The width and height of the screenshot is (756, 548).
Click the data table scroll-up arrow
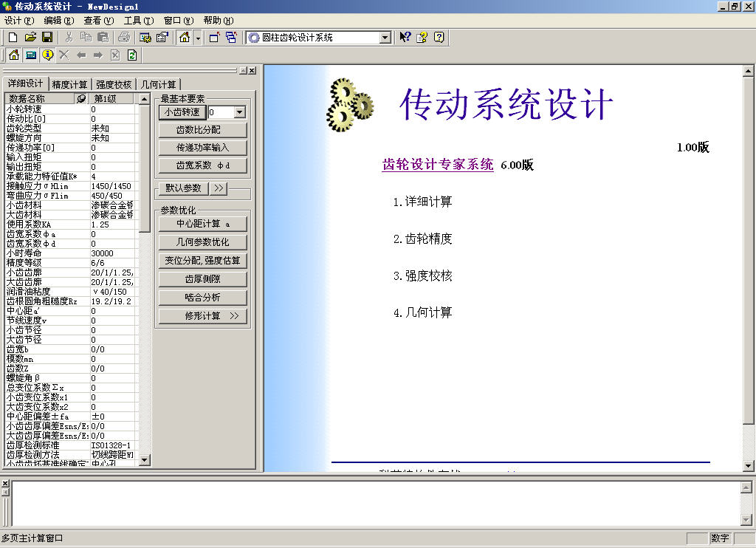[x=144, y=99]
